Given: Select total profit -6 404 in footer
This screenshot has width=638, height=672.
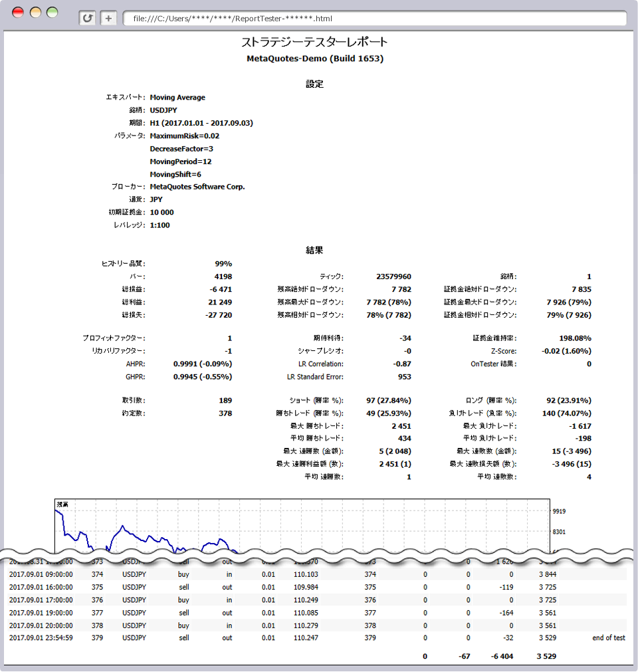Looking at the screenshot, I should [502, 656].
